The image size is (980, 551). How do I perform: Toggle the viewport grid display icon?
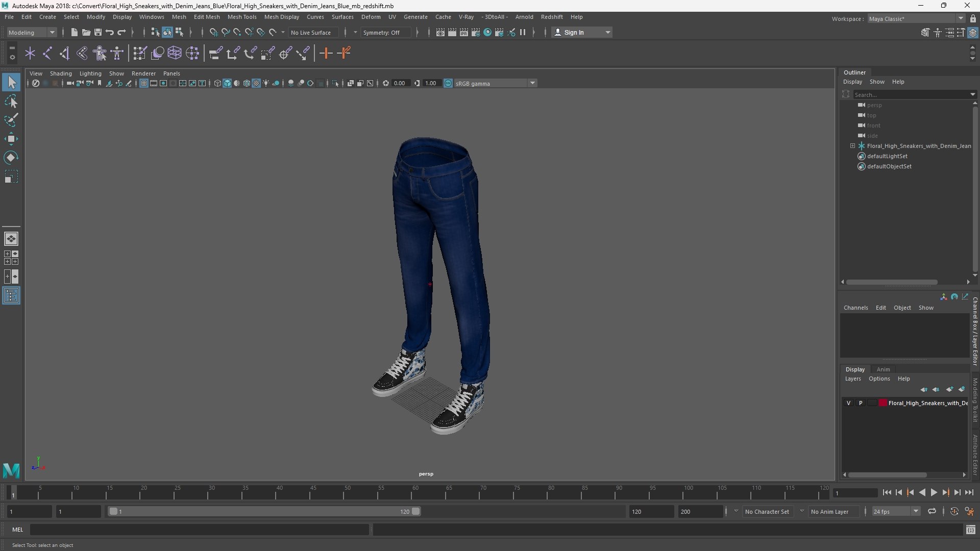pos(144,83)
